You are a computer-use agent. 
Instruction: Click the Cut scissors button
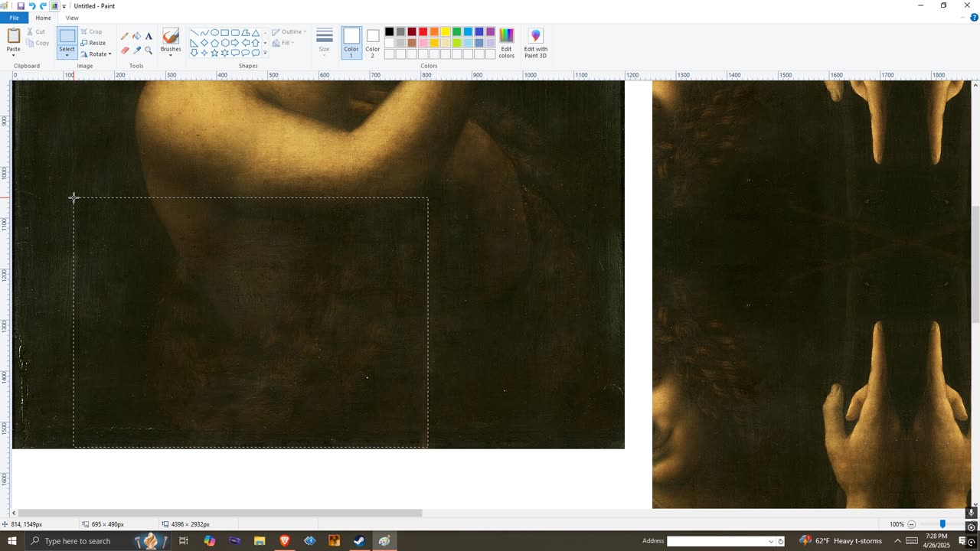(x=36, y=32)
